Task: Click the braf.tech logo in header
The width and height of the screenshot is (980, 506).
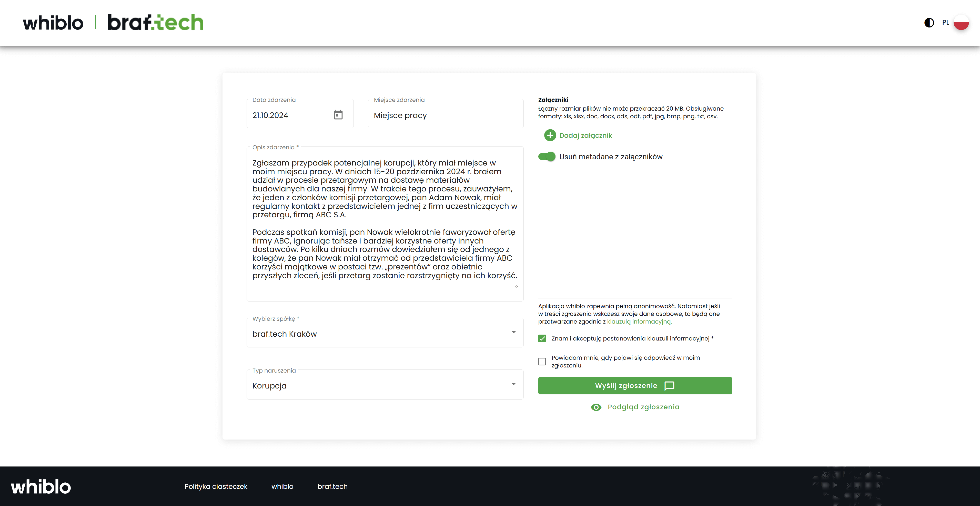Action: (156, 23)
